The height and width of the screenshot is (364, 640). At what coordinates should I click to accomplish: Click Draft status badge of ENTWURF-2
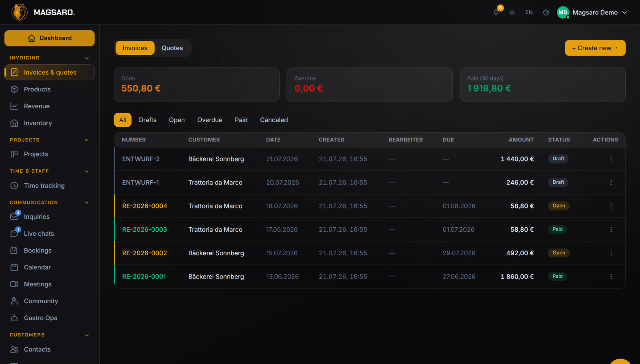pyautogui.click(x=558, y=159)
